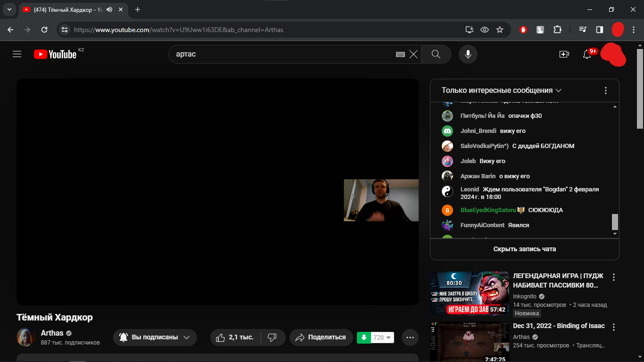This screenshot has width=644, height=362.
Task: Click chat author Johni_Brendi
Action: 479,131
